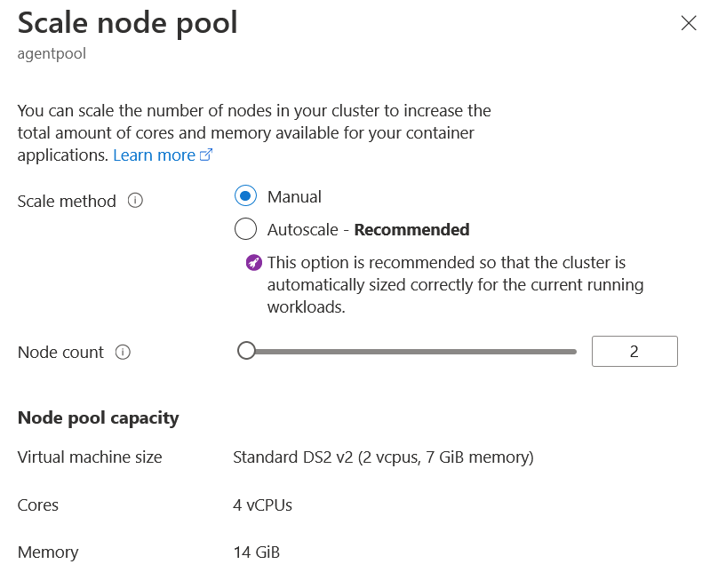718x588 pixels.
Task: Click the right end of the Node count slider
Action: click(x=574, y=352)
